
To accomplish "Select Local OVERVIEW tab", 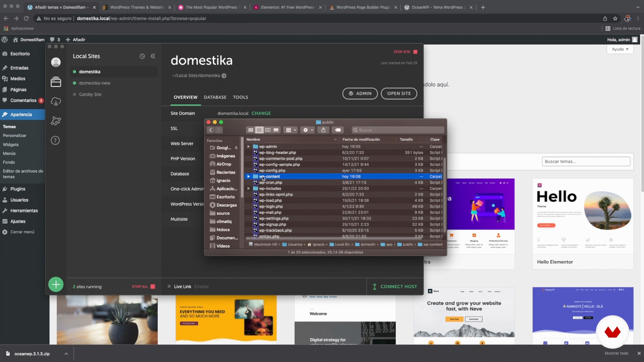I will pyautogui.click(x=185, y=97).
